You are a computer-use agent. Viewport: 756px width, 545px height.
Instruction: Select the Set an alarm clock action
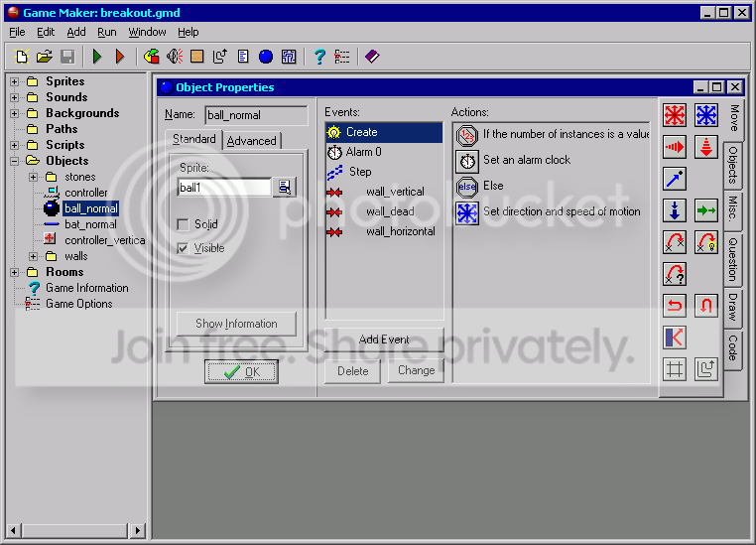pos(553,160)
